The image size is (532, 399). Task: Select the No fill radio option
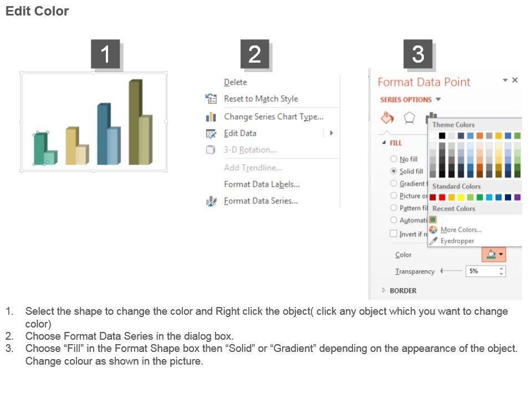[393, 159]
